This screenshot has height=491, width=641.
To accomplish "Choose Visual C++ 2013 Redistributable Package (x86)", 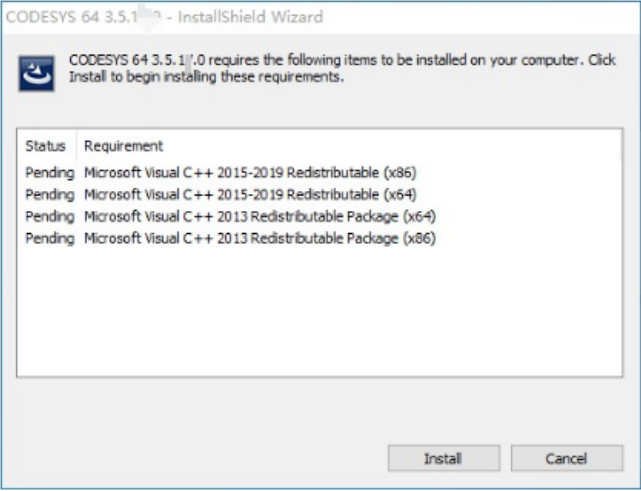I will (320, 238).
